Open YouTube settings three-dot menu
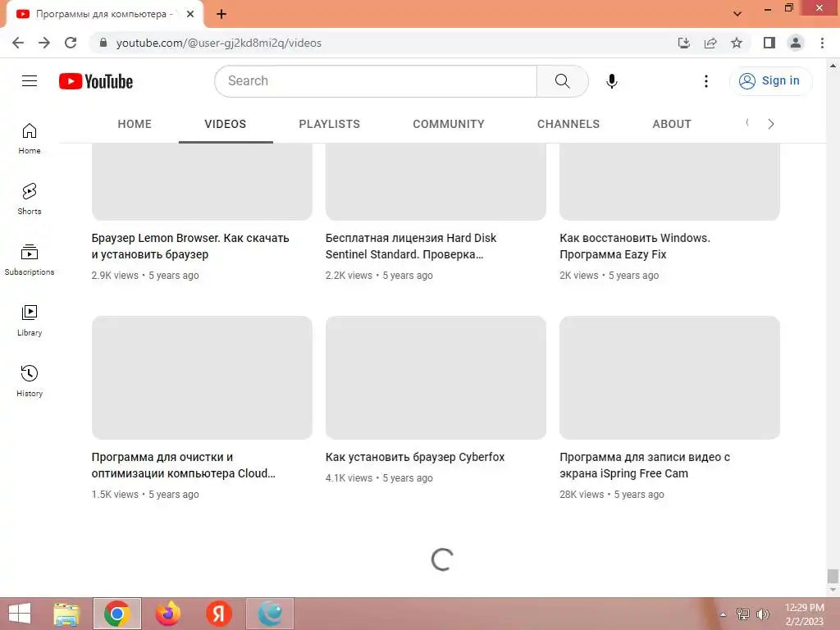 706,81
